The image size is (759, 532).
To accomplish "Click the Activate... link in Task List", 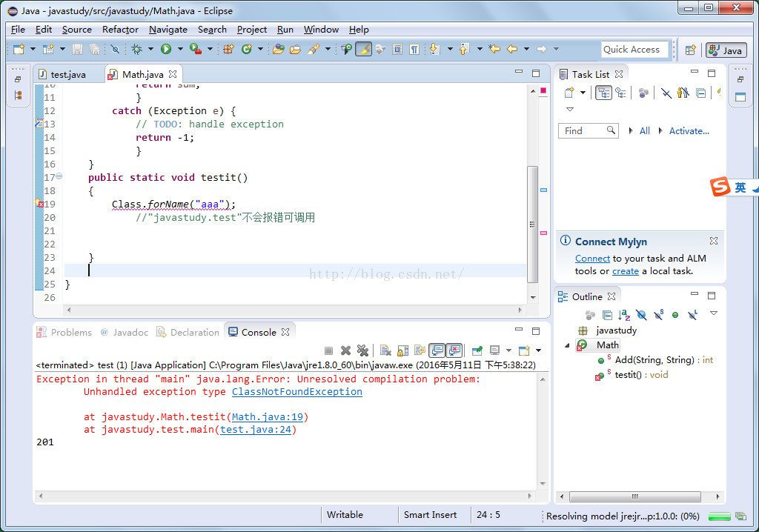I will click(x=689, y=130).
